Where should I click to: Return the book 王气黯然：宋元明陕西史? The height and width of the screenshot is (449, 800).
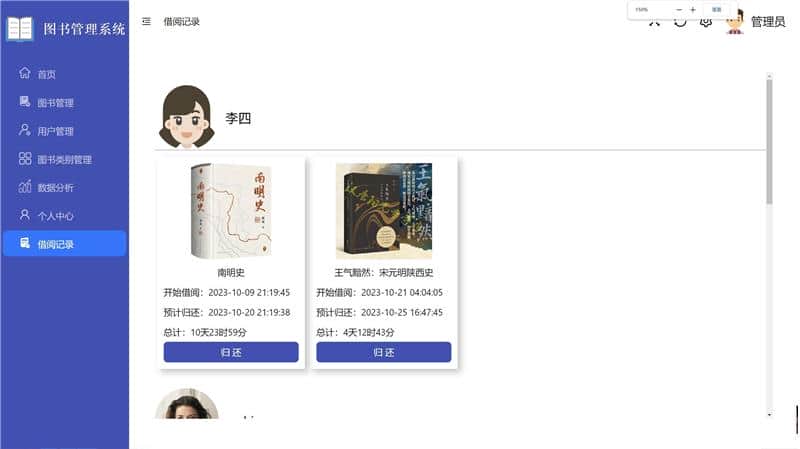point(384,352)
